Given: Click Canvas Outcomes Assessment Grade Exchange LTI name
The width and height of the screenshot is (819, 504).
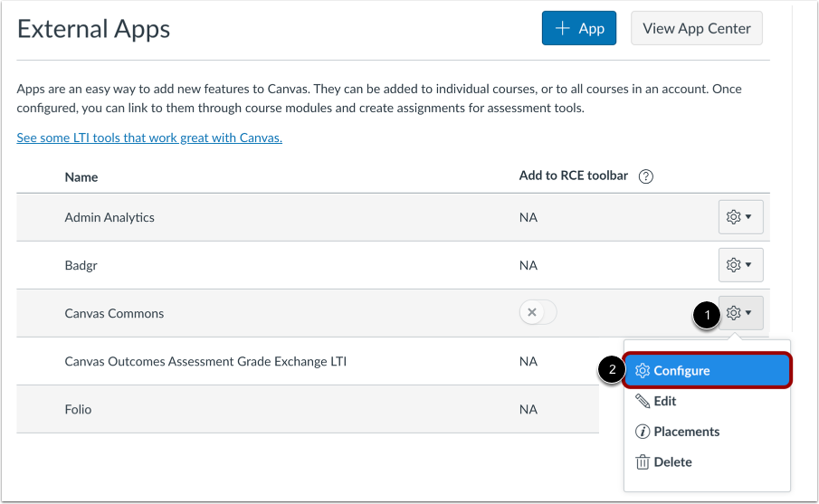Looking at the screenshot, I should pos(205,361).
